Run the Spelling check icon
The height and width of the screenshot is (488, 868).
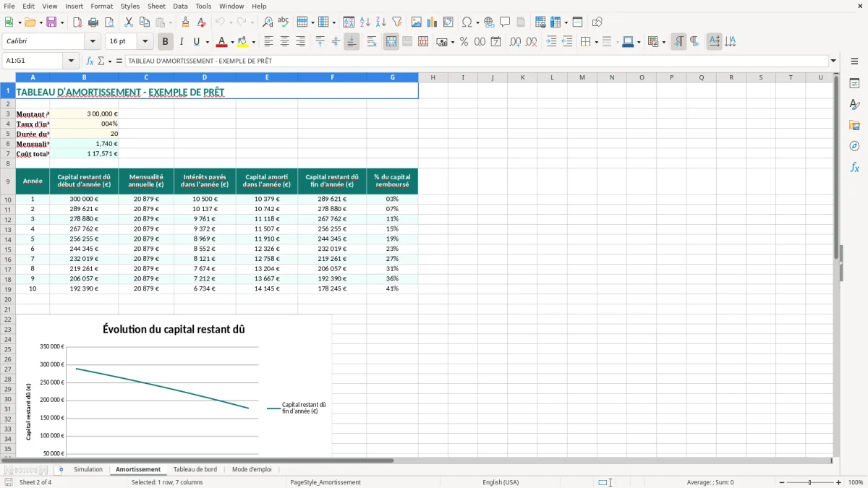[284, 22]
